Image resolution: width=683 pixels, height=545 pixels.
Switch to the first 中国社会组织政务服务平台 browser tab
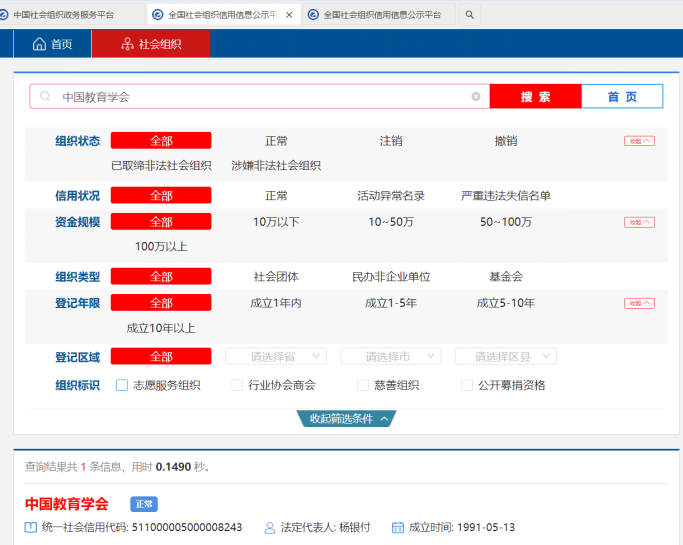[x=70, y=15]
